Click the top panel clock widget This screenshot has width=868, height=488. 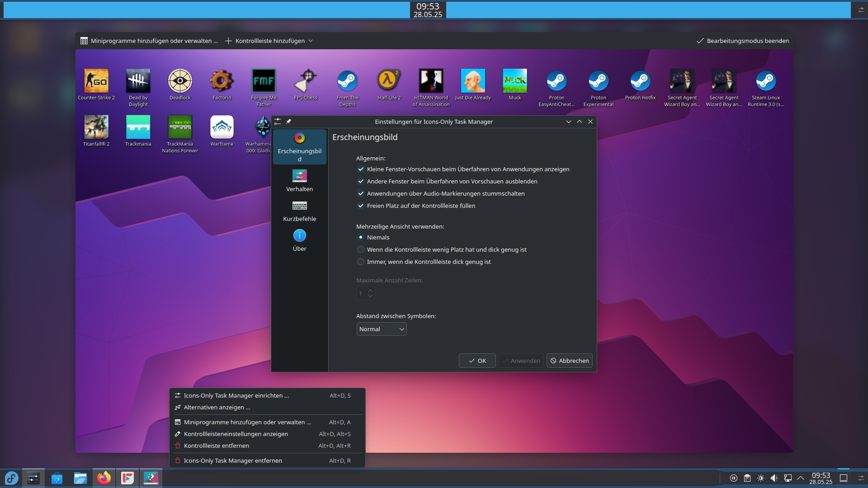428,10
